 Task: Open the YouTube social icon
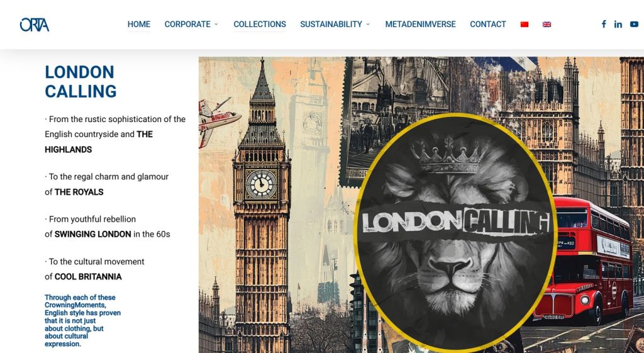[634, 25]
